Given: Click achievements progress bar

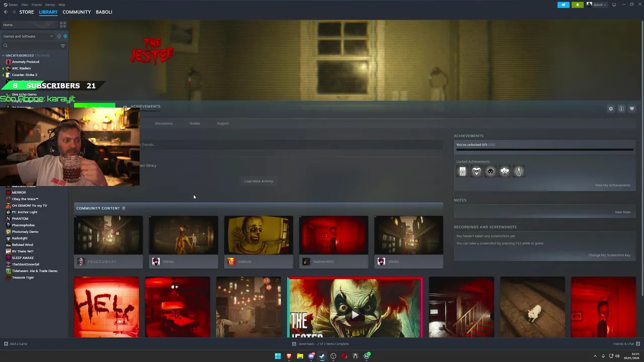Looking at the screenshot, I should (545, 149).
